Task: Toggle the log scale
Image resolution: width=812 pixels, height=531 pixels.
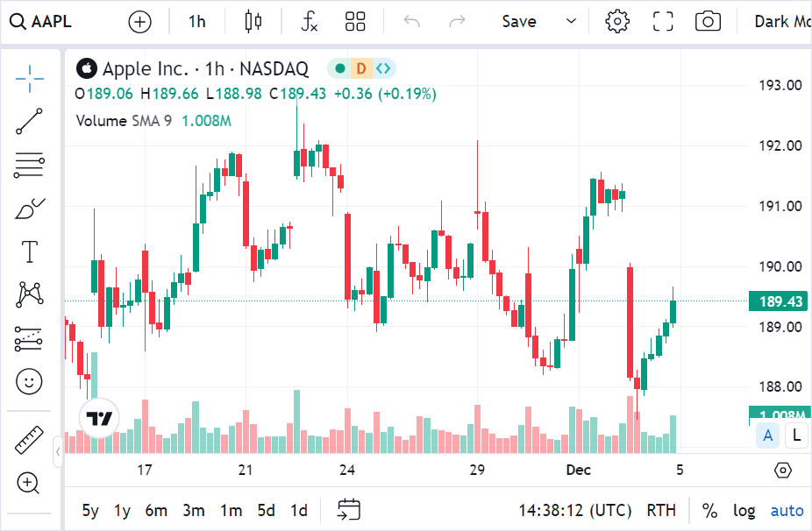Action: tap(744, 510)
